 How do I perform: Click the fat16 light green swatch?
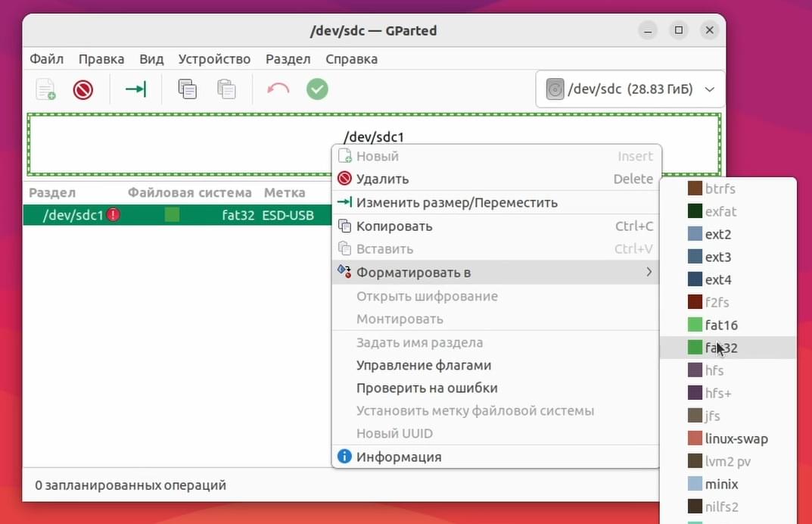point(695,325)
